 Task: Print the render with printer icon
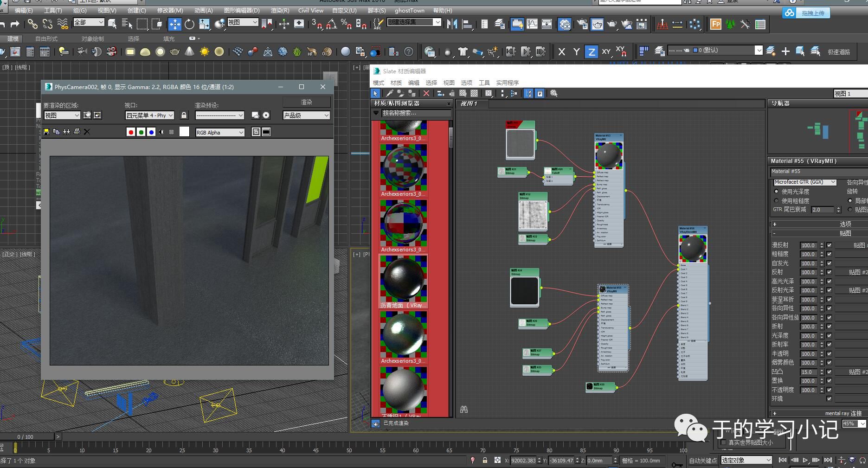(x=77, y=132)
